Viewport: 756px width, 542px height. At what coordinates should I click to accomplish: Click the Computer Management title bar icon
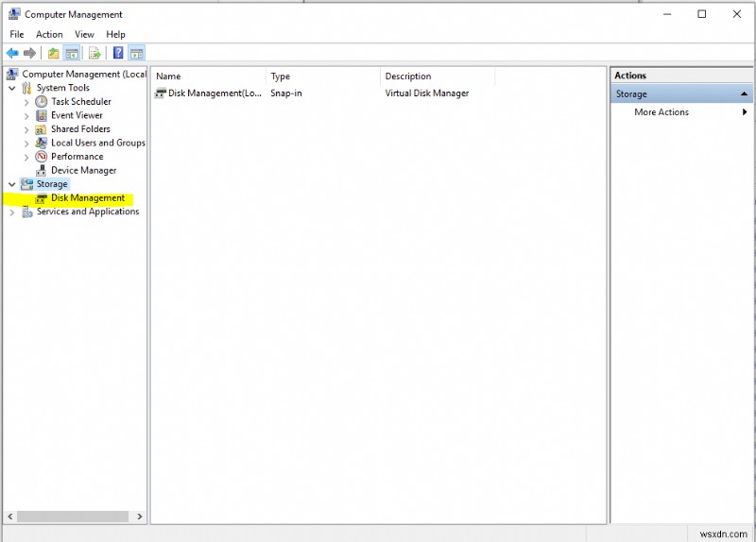(x=14, y=14)
